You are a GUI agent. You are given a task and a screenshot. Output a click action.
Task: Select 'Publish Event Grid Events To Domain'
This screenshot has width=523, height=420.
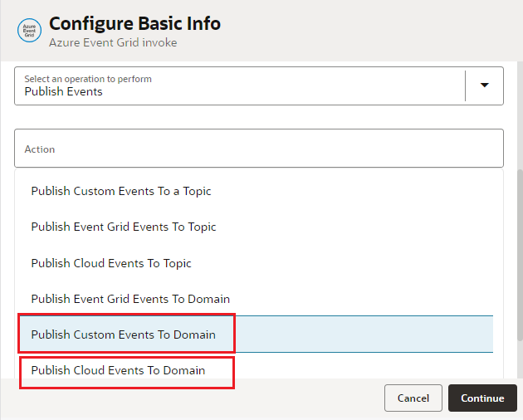tap(130, 299)
